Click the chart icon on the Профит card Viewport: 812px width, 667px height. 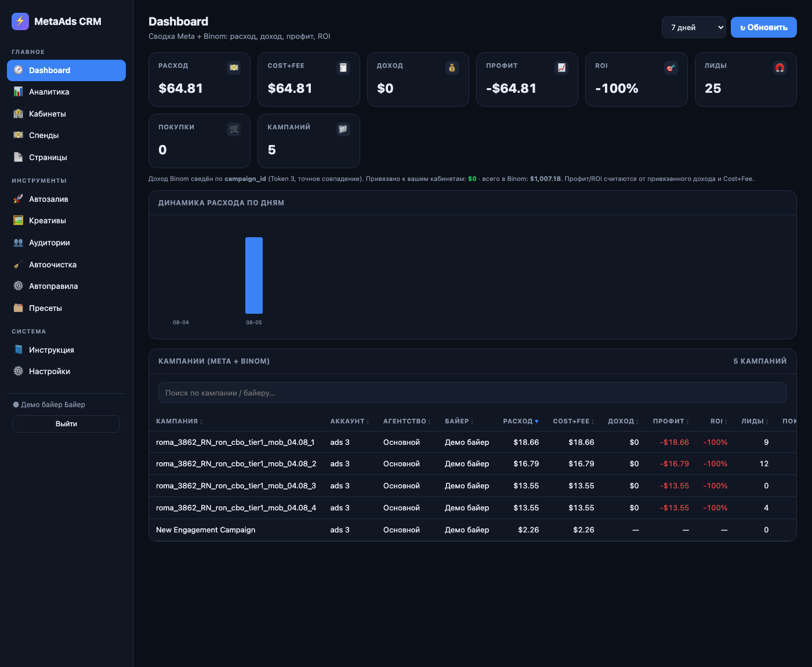pyautogui.click(x=561, y=68)
